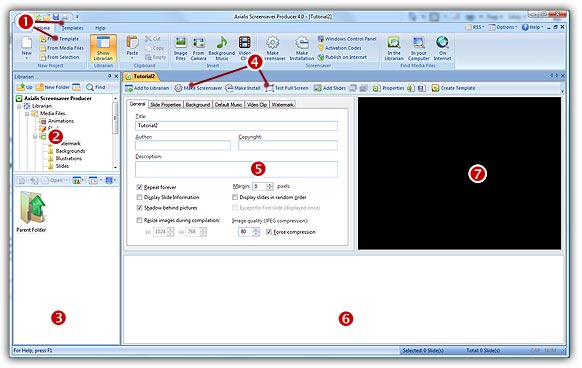Switch to the Templates ribbon tab
The width and height of the screenshot is (582, 368).
[x=72, y=28]
